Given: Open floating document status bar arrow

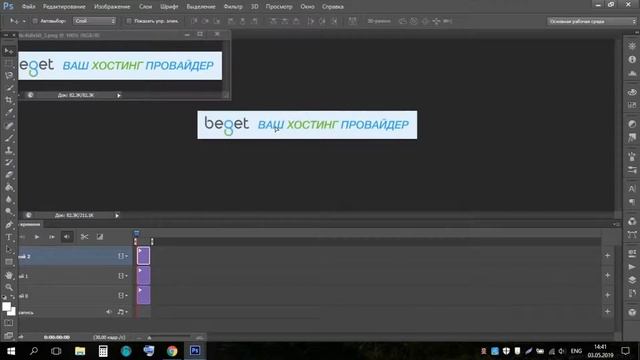Looking at the screenshot, I should pyautogui.click(x=119, y=95).
